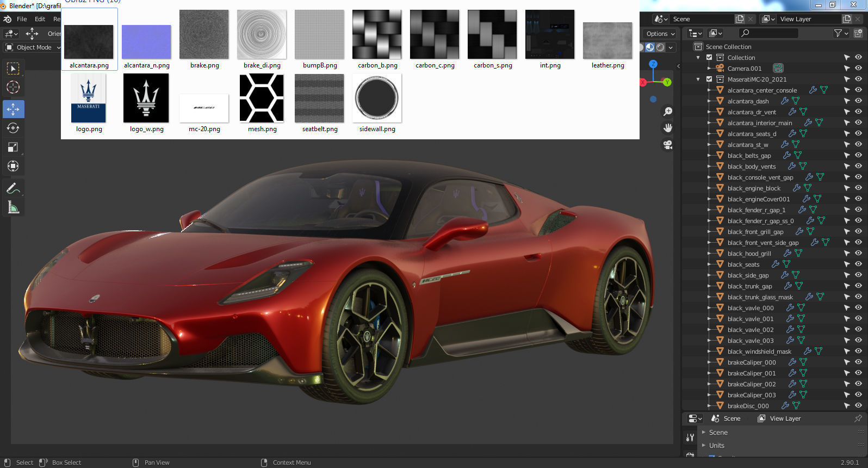
Task: Select alcantara_center_console object
Action: pyautogui.click(x=762, y=90)
